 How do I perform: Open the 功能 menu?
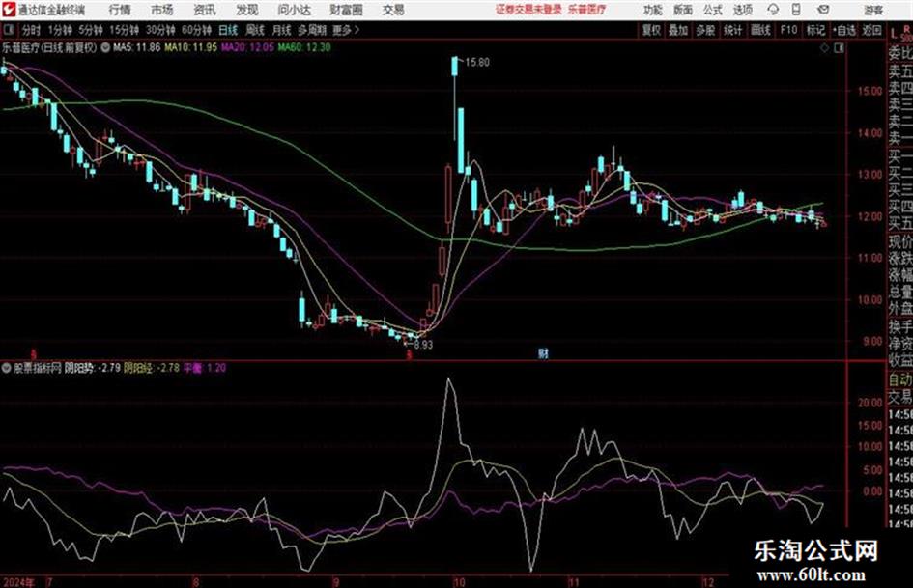point(653,10)
